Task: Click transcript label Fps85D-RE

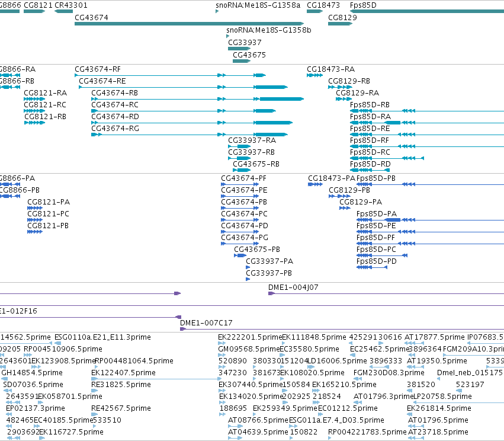Action: [x=370, y=129]
